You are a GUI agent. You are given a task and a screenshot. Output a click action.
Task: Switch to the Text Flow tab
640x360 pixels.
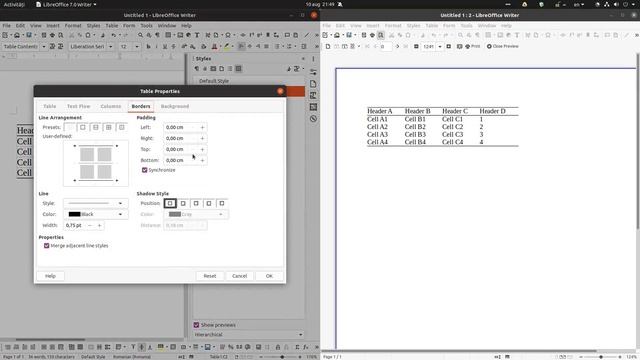(78, 106)
